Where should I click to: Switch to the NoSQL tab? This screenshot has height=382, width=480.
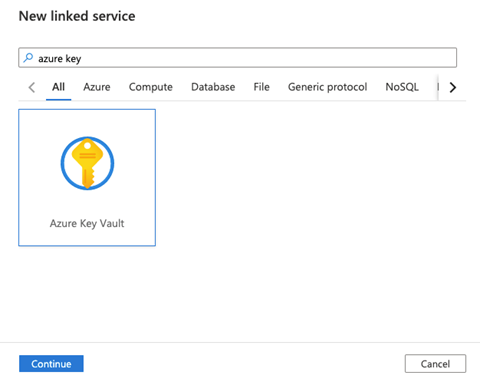click(402, 87)
